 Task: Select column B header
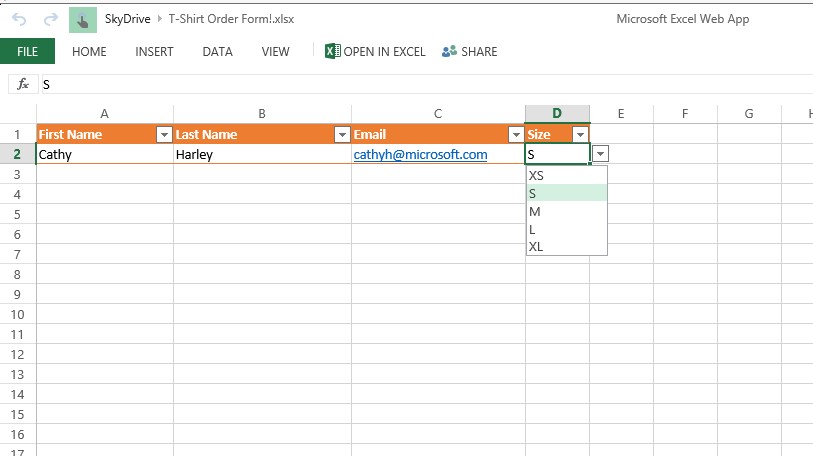pos(262,114)
